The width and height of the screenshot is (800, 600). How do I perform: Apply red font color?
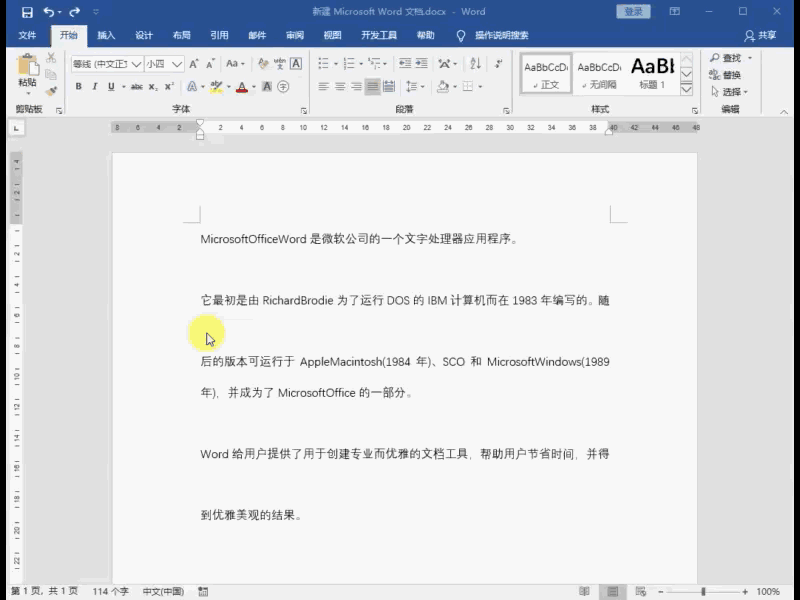click(242, 87)
